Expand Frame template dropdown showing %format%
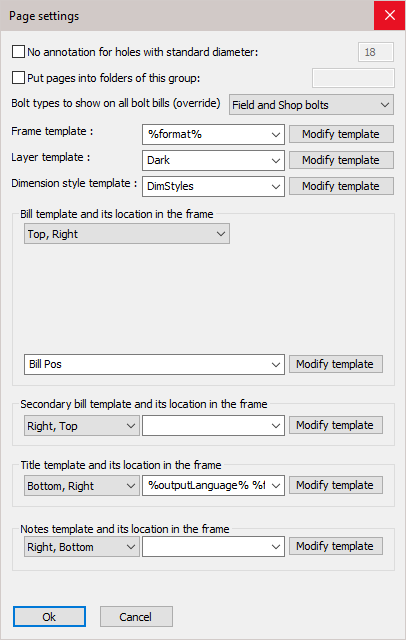The image size is (406, 640). [213, 134]
